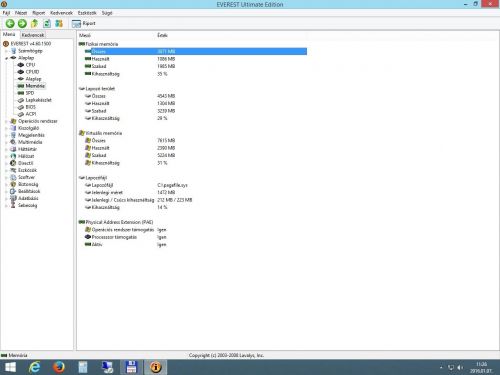This screenshot has height=375, width=500.
Task: Click the Refresh toolbar icon
Action: (47, 23)
